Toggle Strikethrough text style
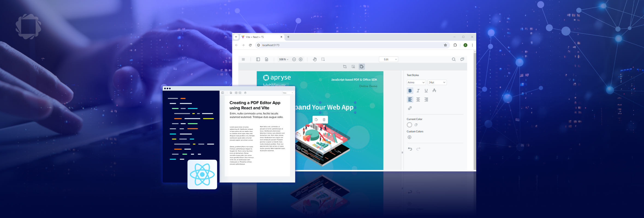 click(434, 90)
